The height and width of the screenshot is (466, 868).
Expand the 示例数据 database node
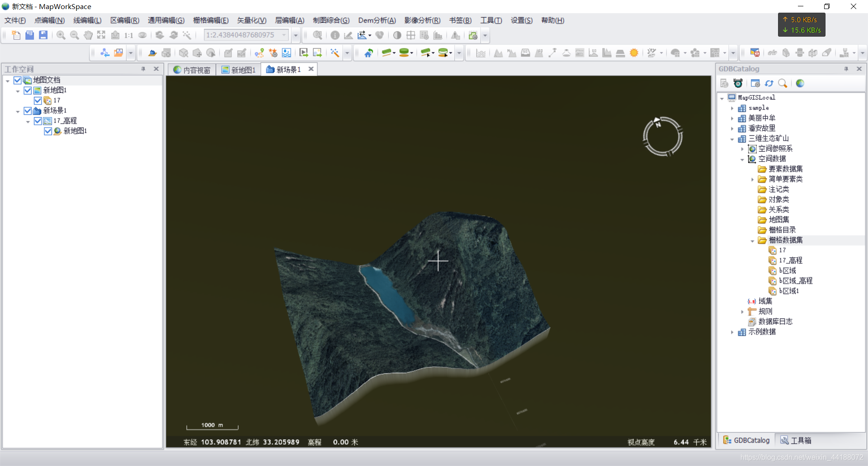732,333
